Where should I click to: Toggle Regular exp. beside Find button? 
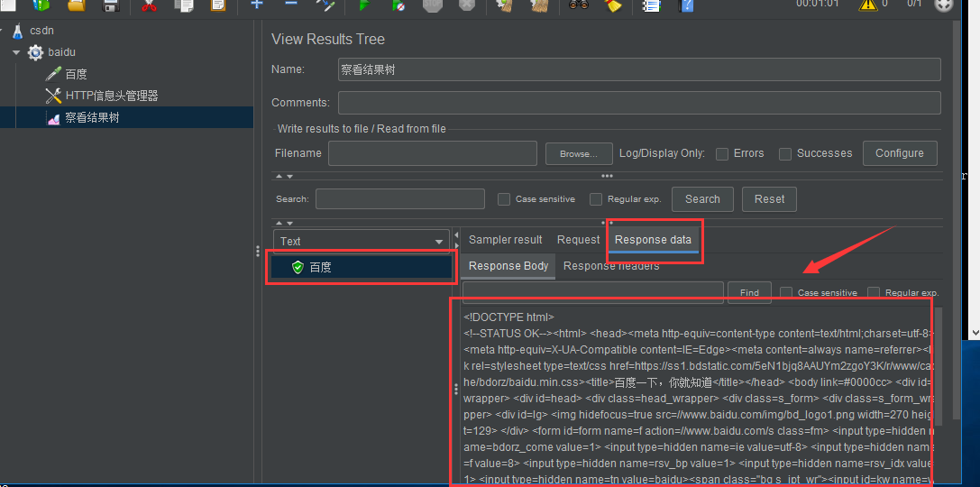pos(874,292)
